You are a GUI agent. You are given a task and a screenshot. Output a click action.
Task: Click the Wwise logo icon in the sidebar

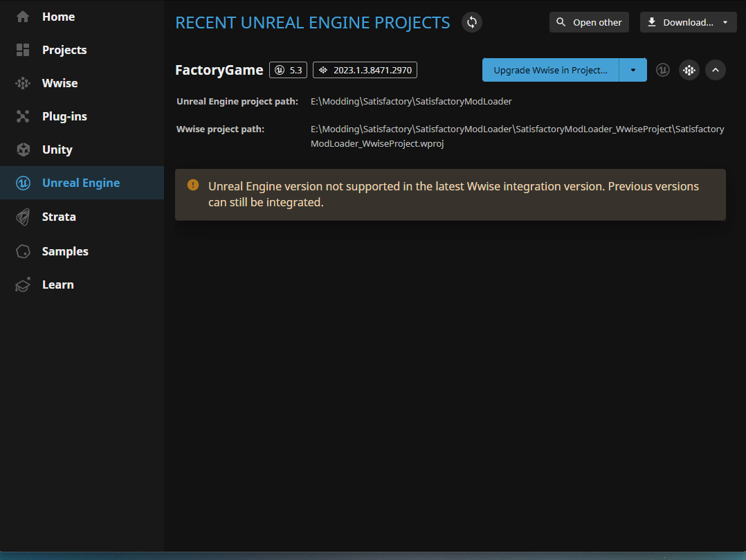point(23,83)
